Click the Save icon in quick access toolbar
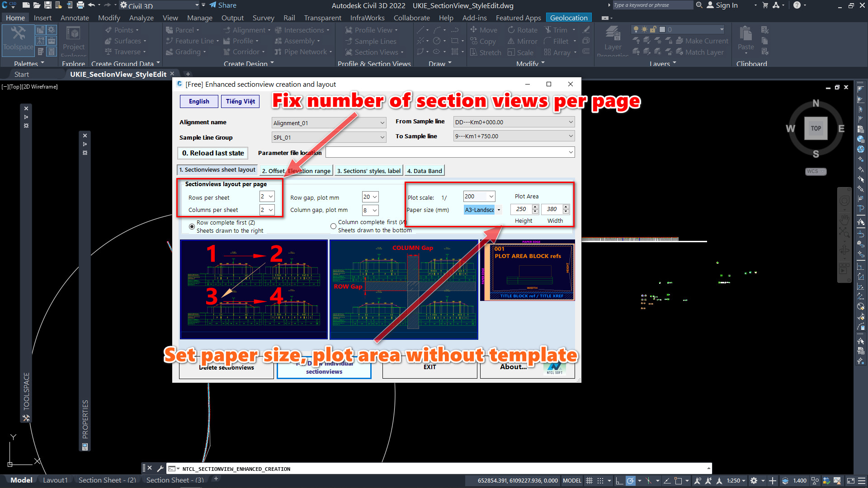The width and height of the screenshot is (868, 488). click(47, 5)
